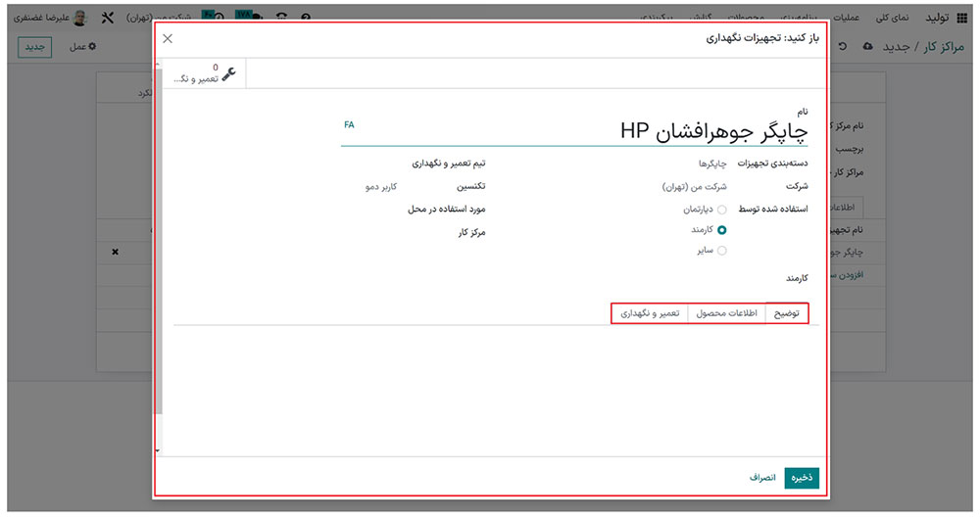This screenshot has height=518, width=980.
Task: Click the جدید new button
Action: click(x=34, y=47)
